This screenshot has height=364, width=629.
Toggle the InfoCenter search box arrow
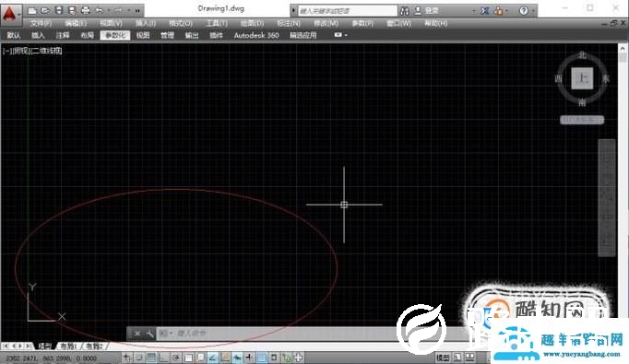[x=293, y=11]
